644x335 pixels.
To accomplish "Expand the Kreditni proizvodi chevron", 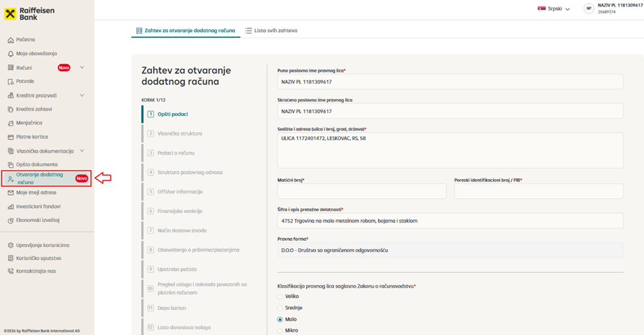I will tap(82, 95).
